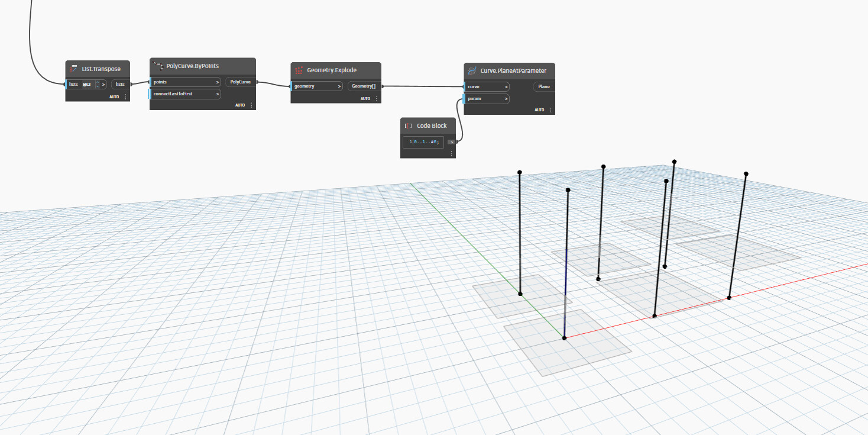Open Code Block node options menu (three dots)

(451, 153)
